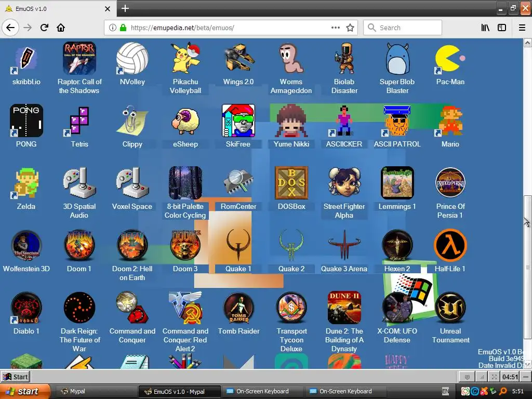Launch DOSBox emulator icon

tap(291, 183)
